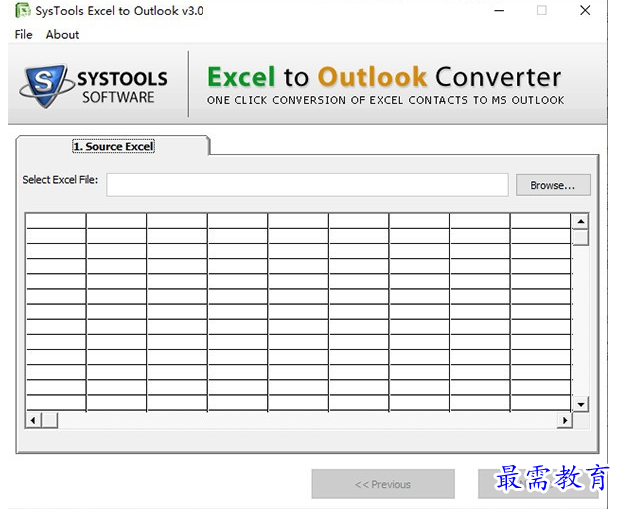This screenshot has width=618, height=509.
Task: Close the SysTools Excel to Outlook window
Action: pos(585,11)
